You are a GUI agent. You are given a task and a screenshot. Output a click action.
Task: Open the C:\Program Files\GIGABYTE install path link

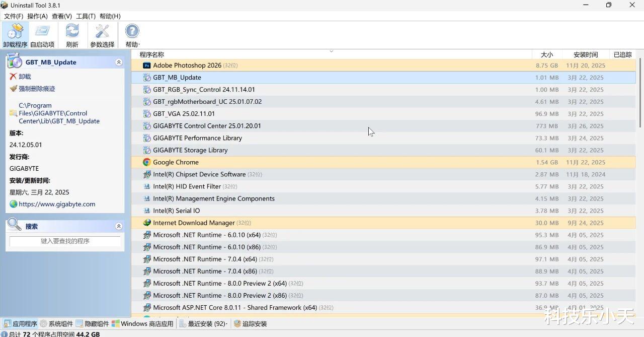(x=59, y=113)
